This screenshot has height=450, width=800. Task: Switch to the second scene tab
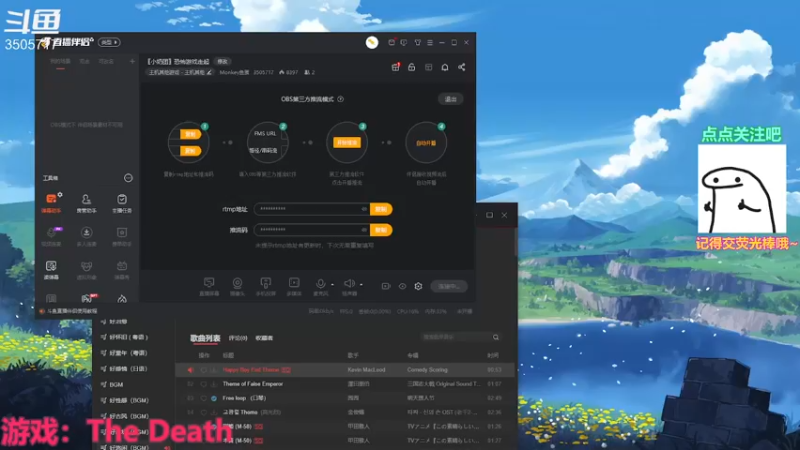click(85, 62)
